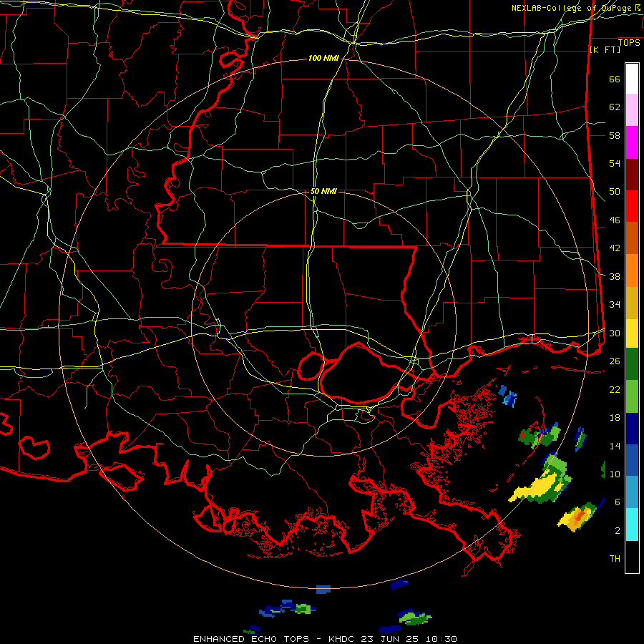Click the legend value 26
644x644 pixels.
tap(615, 361)
